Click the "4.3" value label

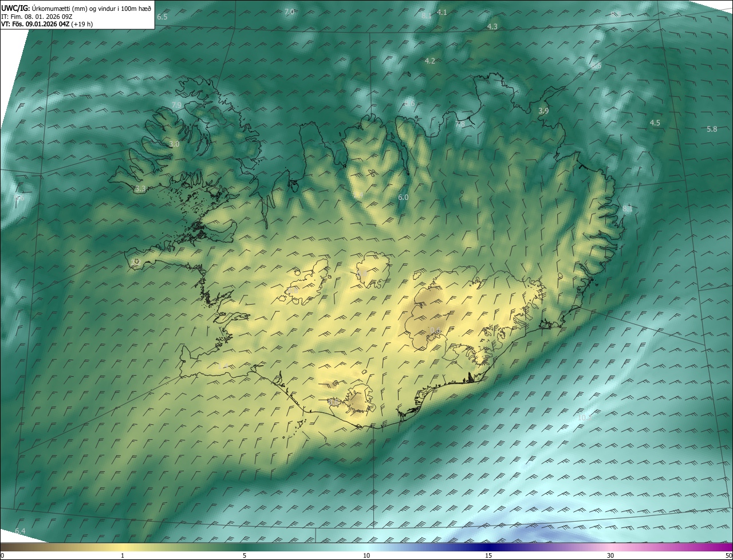[492, 26]
